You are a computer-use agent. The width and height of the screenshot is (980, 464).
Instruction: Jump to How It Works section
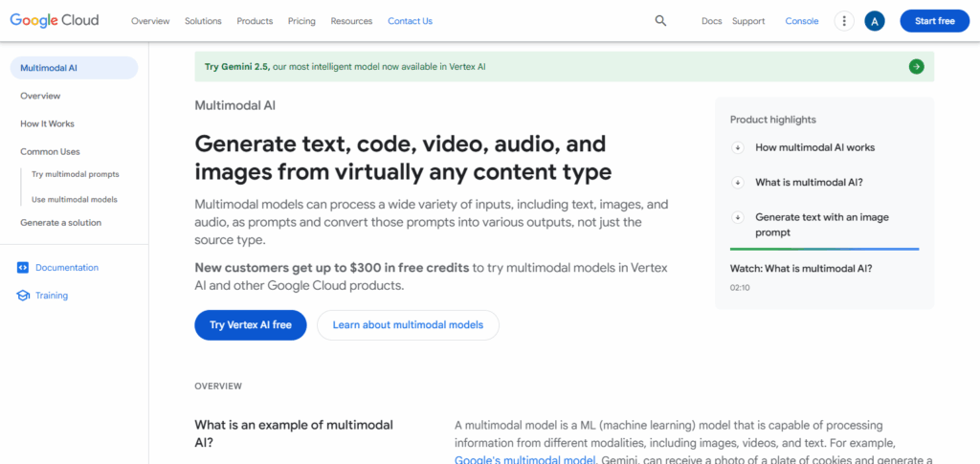[47, 123]
